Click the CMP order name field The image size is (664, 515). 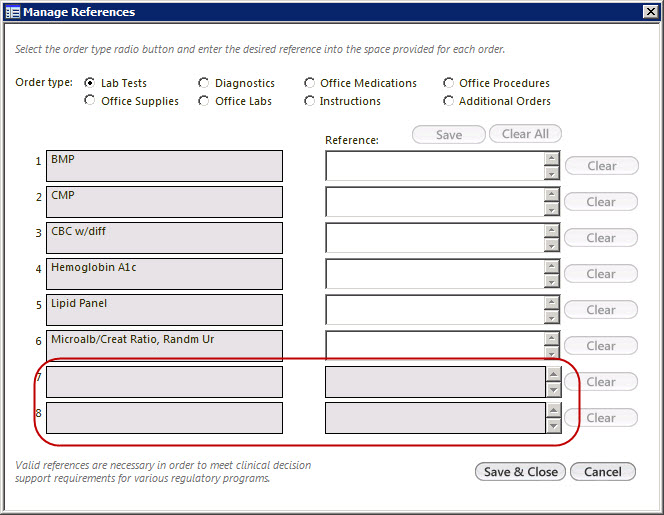point(164,202)
